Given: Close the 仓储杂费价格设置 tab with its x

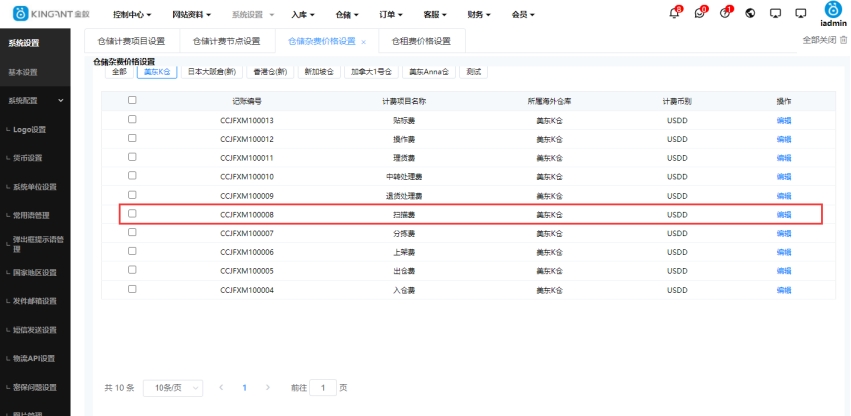Looking at the screenshot, I should 364,42.
